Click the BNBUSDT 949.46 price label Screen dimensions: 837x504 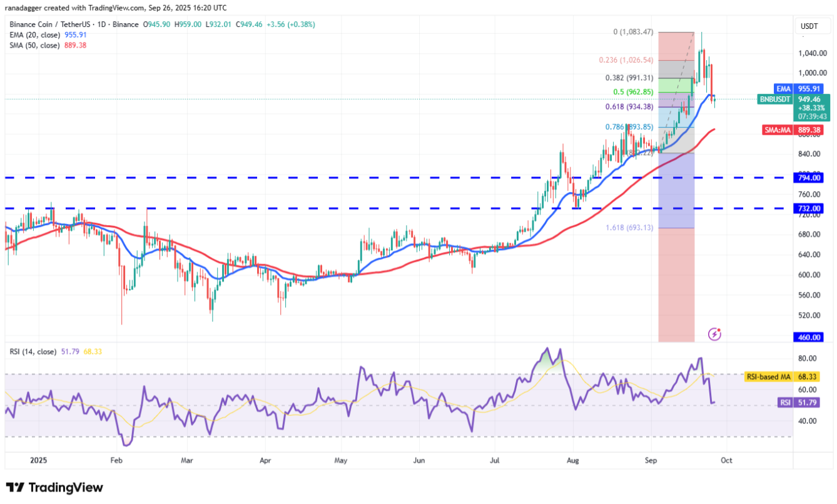click(794, 108)
